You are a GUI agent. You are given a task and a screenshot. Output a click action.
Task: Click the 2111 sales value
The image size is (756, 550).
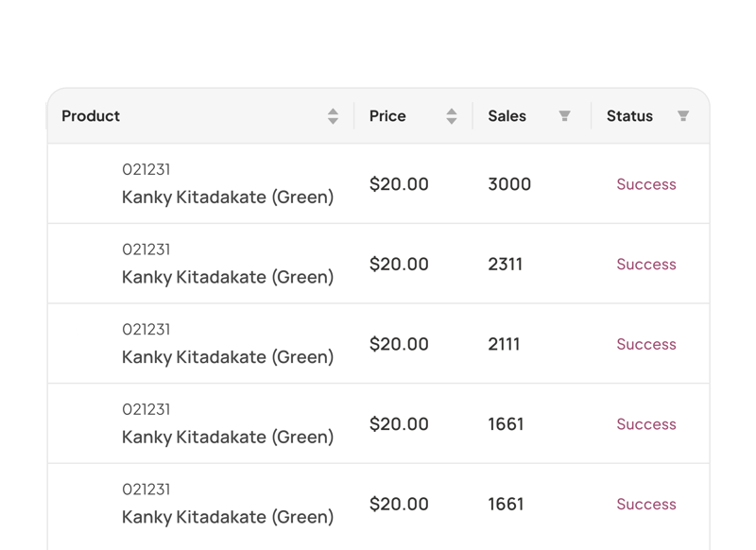coord(504,344)
